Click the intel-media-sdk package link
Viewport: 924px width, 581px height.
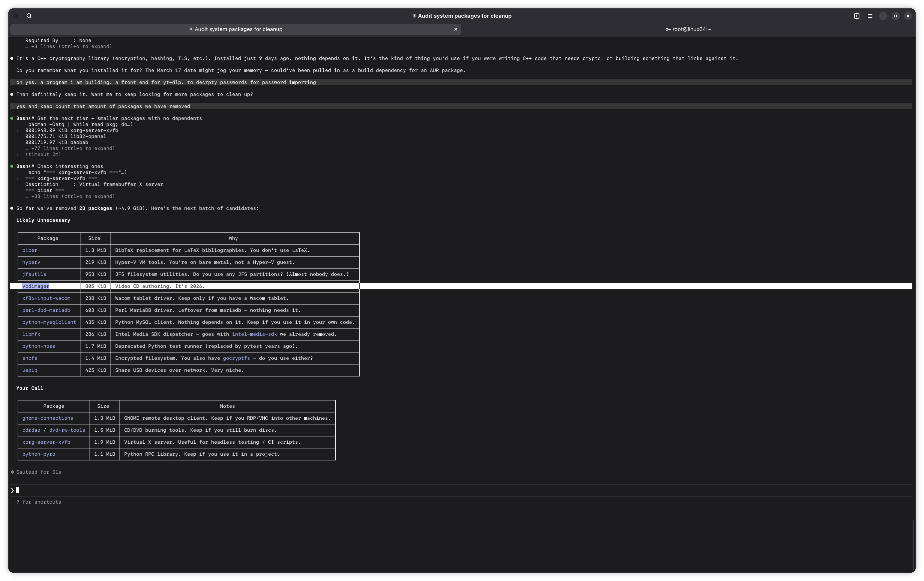point(254,334)
